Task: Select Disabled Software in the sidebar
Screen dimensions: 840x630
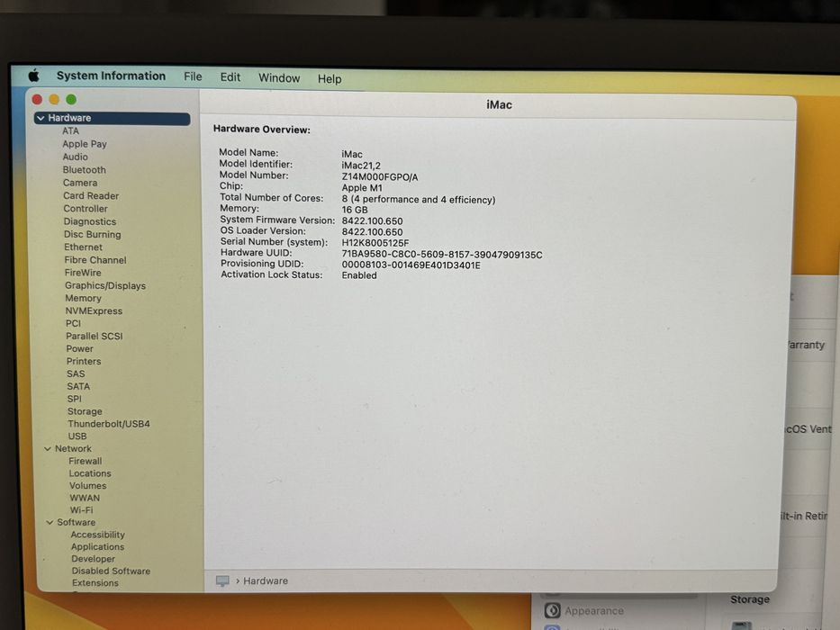Action: tap(111, 571)
